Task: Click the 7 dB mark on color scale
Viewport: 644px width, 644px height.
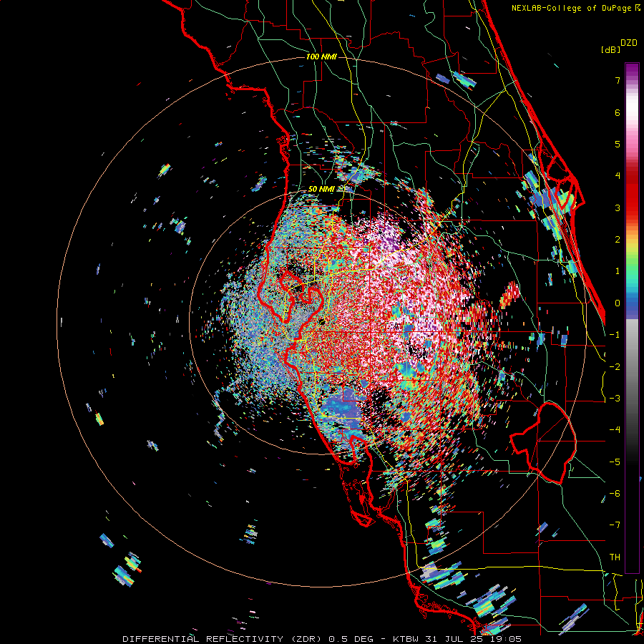Action: click(x=618, y=80)
